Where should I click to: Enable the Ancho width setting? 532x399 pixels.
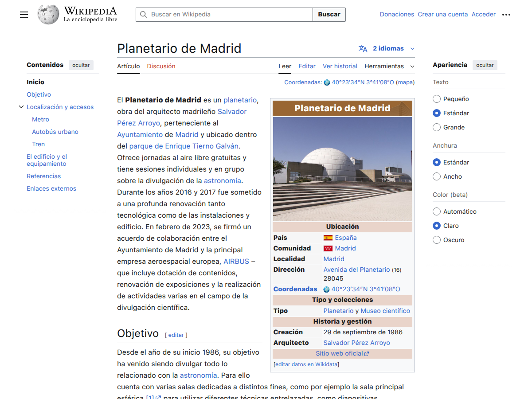click(x=436, y=176)
